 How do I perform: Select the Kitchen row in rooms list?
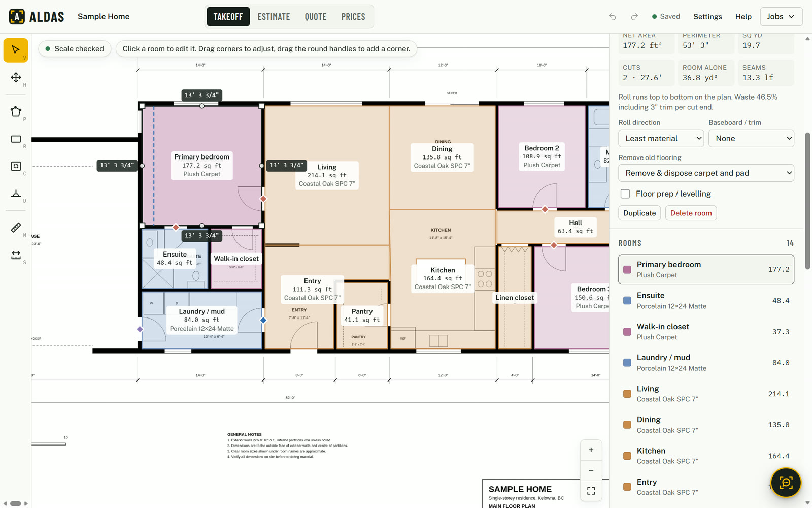(x=706, y=456)
